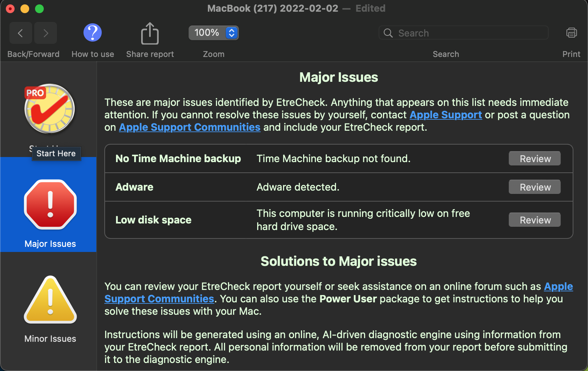
Task: Open the 100% zoom dropdown
Action: coord(214,33)
